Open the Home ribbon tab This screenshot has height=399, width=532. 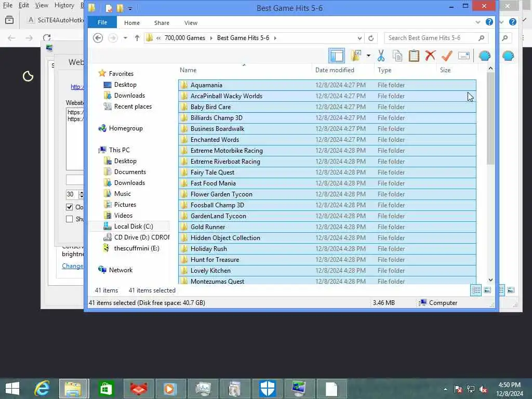131,23
